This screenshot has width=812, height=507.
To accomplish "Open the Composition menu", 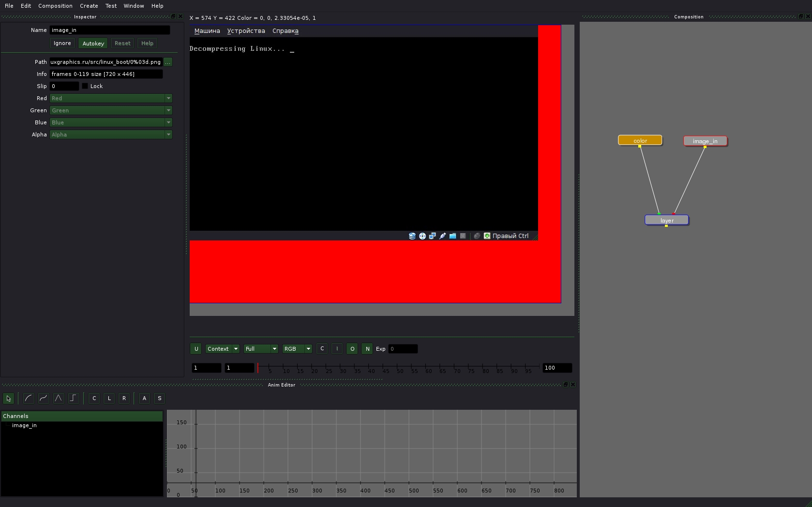I will (55, 6).
